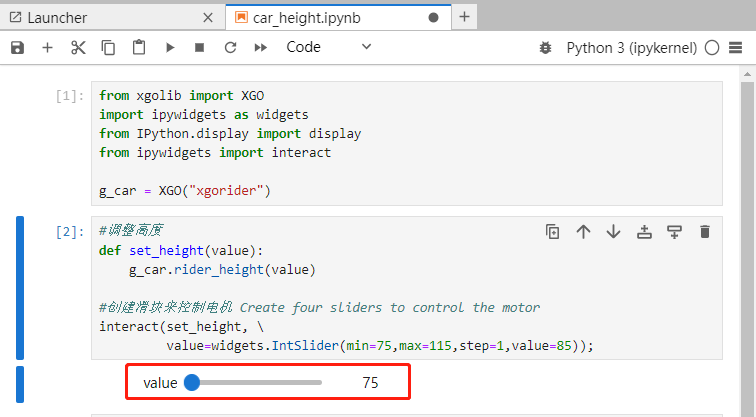The height and width of the screenshot is (417, 756).
Task: Run the selected cell with the play button
Action: pos(170,47)
